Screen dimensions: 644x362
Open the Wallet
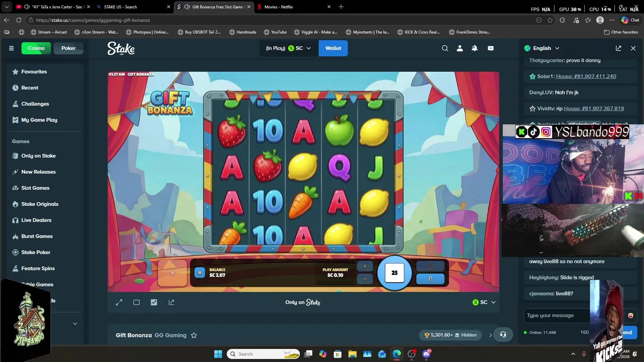[333, 48]
